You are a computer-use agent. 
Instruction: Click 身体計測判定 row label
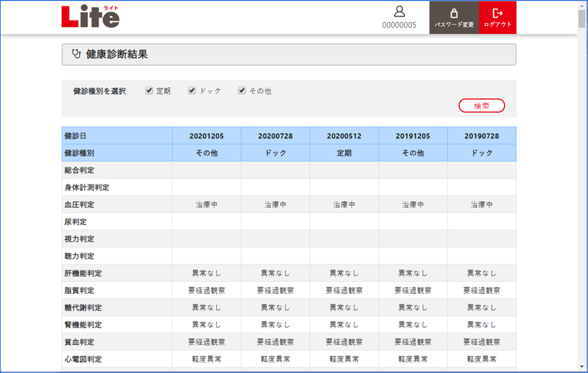[87, 187]
